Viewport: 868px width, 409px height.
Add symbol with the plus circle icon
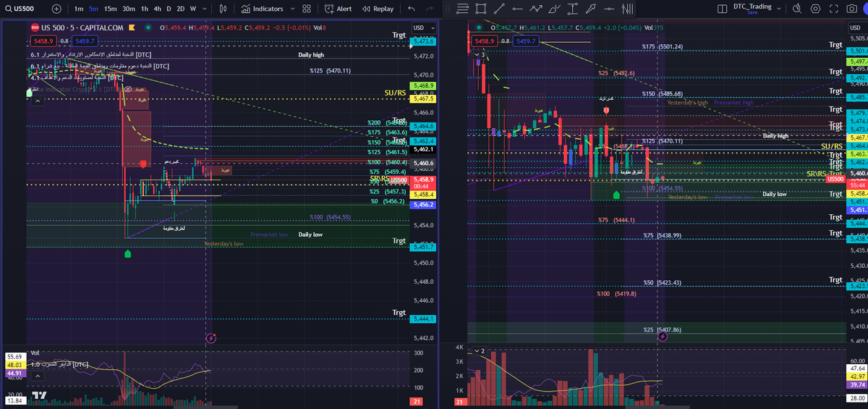point(56,9)
